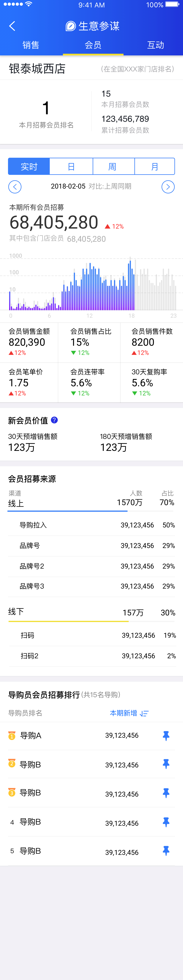Open the 会员销售金额 metric card
The image size is (183, 980).
click(x=29, y=342)
